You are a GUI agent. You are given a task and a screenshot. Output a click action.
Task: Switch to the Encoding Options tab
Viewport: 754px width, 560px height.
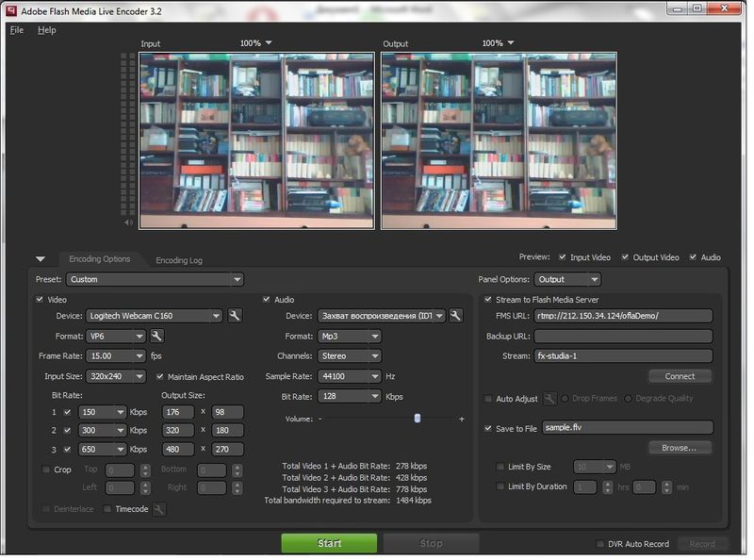tap(100, 259)
